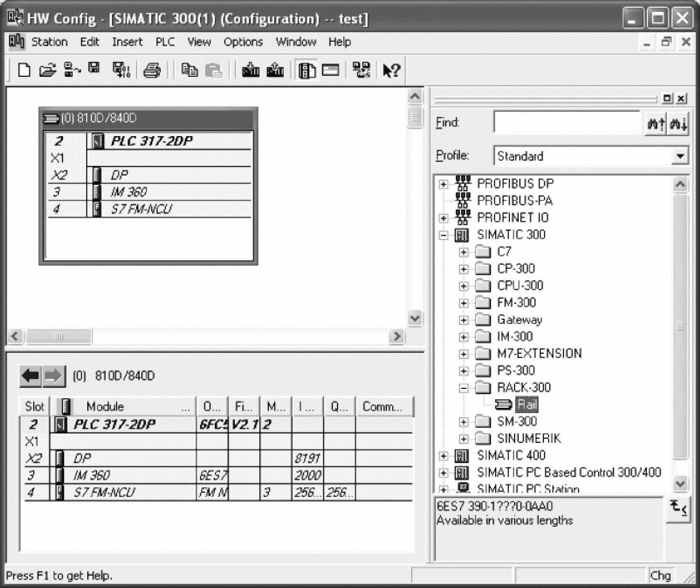700x588 pixels.
Task: Click the forward arrow navigation button
Action: tap(54, 376)
